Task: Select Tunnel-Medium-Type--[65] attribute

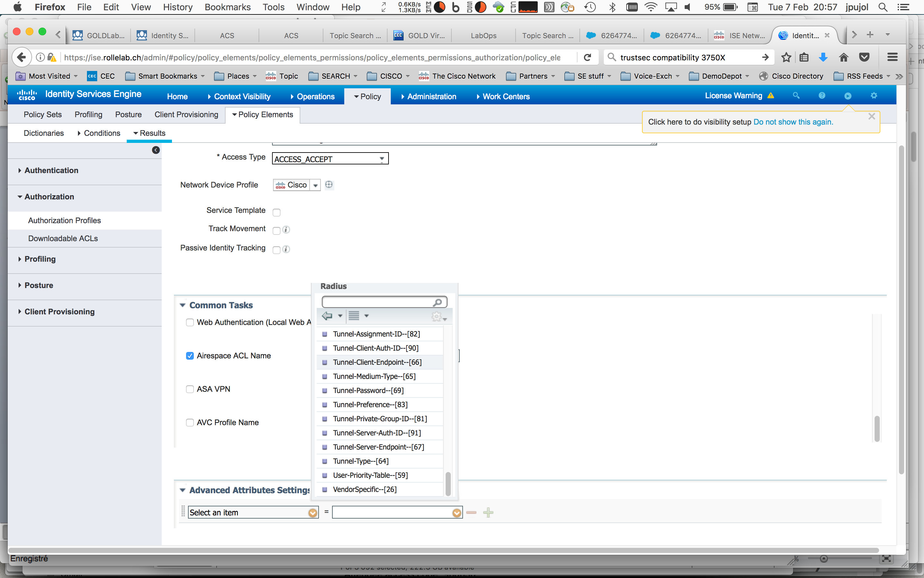Action: (380, 377)
